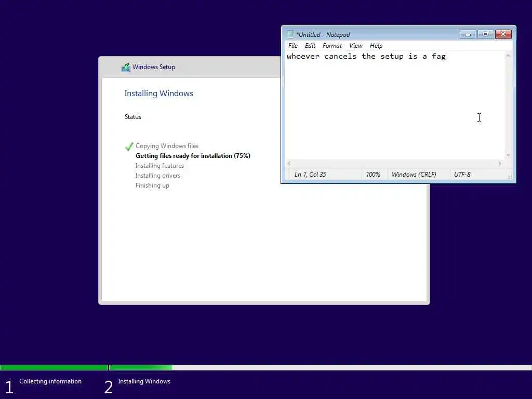Maximize the Notepad window

[x=485, y=34]
